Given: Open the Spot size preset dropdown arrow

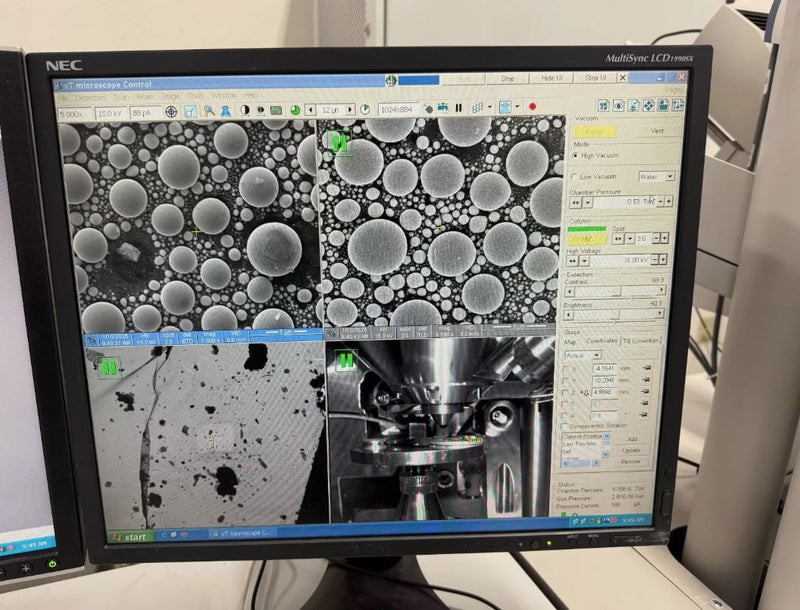Looking at the screenshot, I should pyautogui.click(x=630, y=238).
